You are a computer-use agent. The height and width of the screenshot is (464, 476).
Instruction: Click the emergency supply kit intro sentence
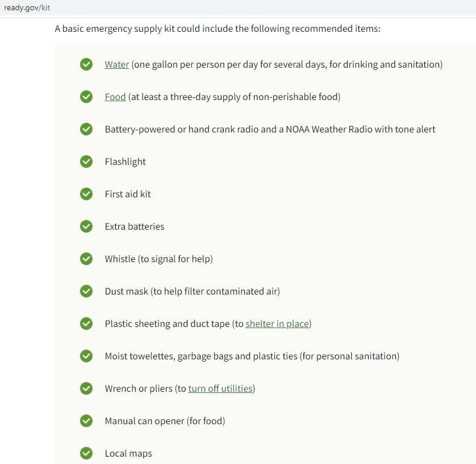(218, 29)
